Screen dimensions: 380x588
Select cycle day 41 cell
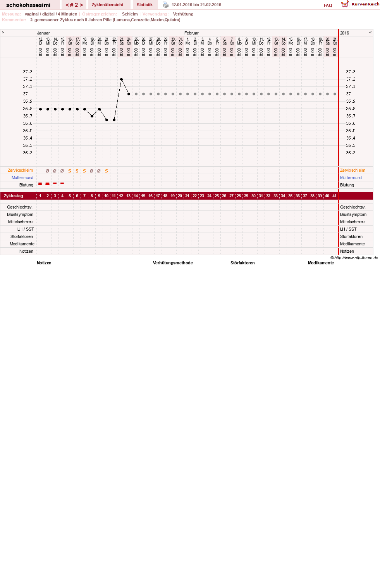click(334, 196)
